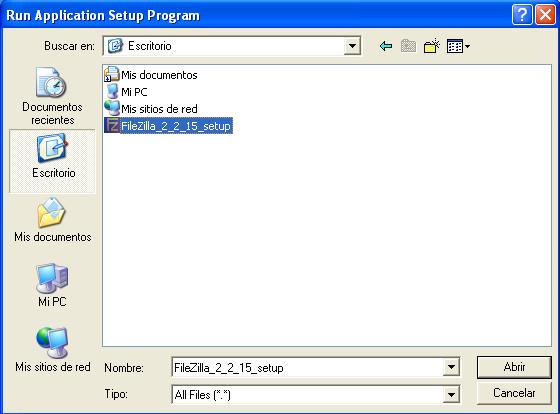Select Mi PC item in the file list
Screen dimensions: 560x414
coord(126,92)
